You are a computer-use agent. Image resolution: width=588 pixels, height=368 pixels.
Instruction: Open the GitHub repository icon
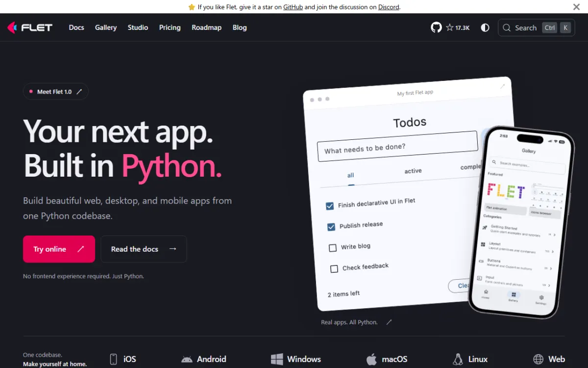click(436, 27)
